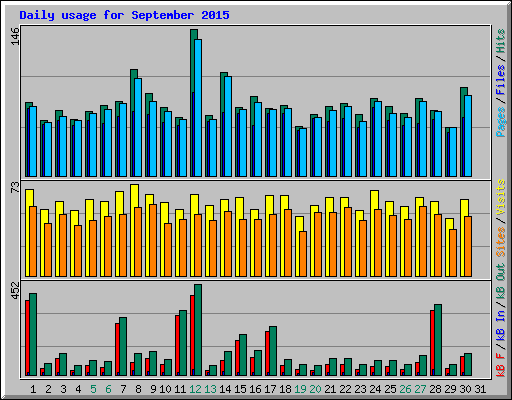This screenshot has height=400, width=512.
Task: Select day label '28' on x-axis
Action: tap(435, 389)
